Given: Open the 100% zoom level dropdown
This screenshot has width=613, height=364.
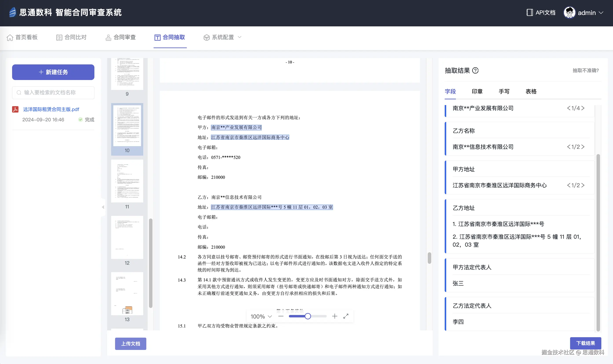Looking at the screenshot, I should point(261,317).
